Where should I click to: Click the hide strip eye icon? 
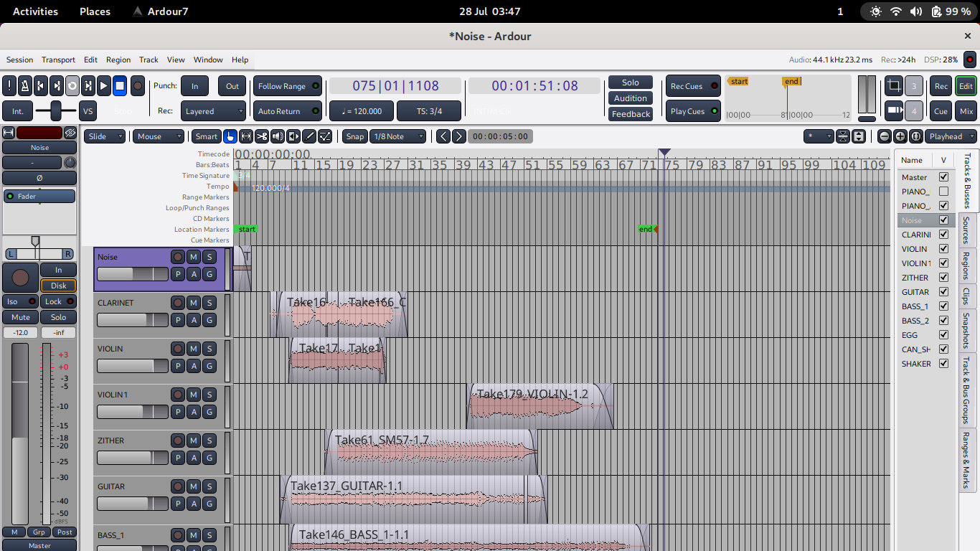[70, 133]
